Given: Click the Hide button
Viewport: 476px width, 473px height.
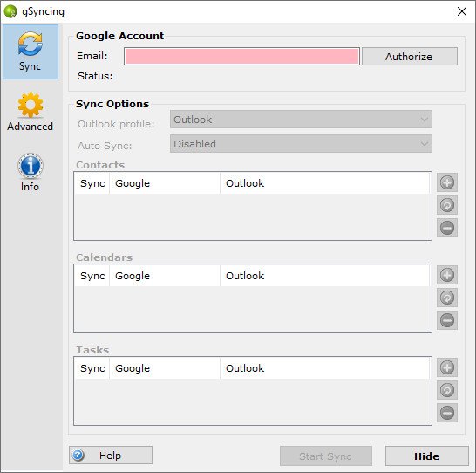Looking at the screenshot, I should [x=427, y=456].
